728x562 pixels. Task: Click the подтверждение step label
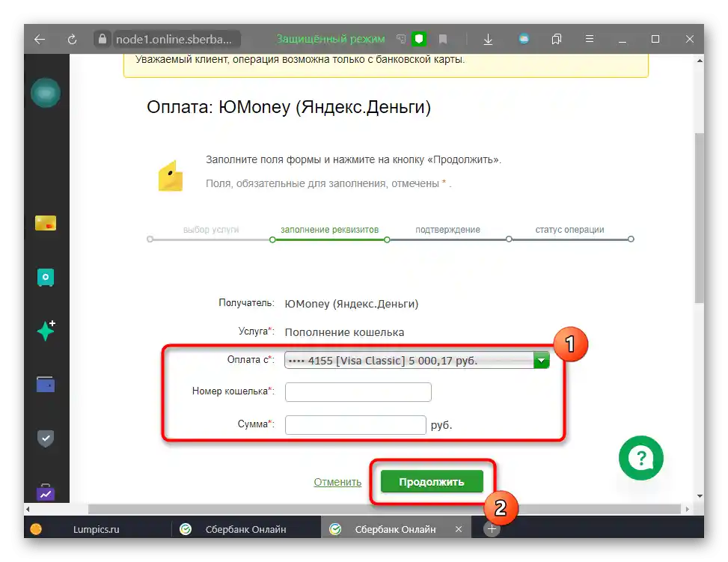point(447,230)
